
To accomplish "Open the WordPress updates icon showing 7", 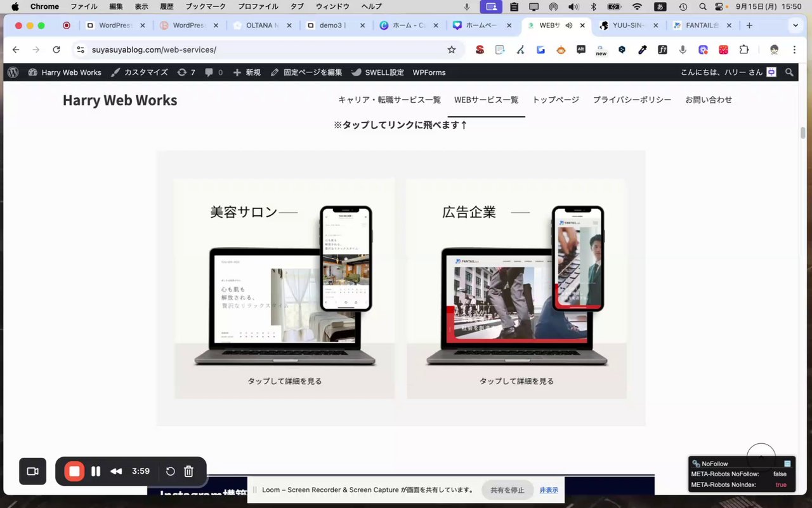I will click(186, 72).
